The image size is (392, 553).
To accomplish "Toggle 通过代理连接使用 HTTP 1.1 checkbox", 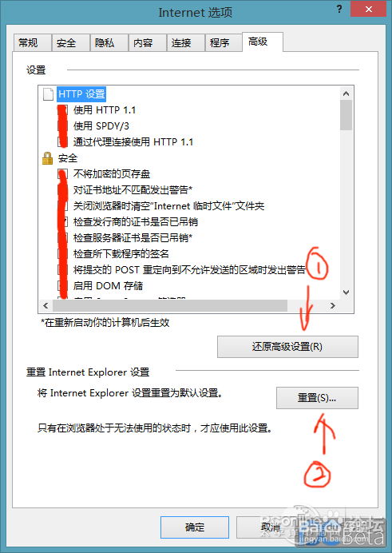I will 63,141.
